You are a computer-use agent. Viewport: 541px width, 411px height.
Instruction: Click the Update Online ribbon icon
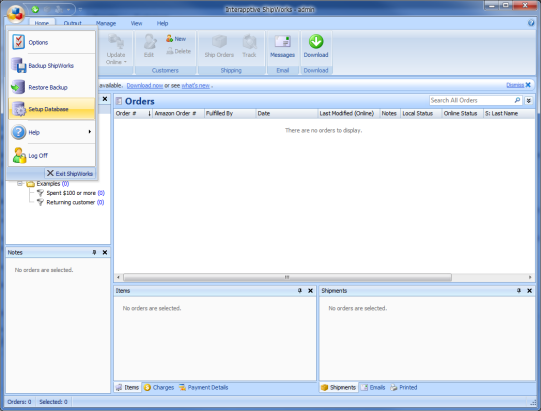(x=116, y=41)
